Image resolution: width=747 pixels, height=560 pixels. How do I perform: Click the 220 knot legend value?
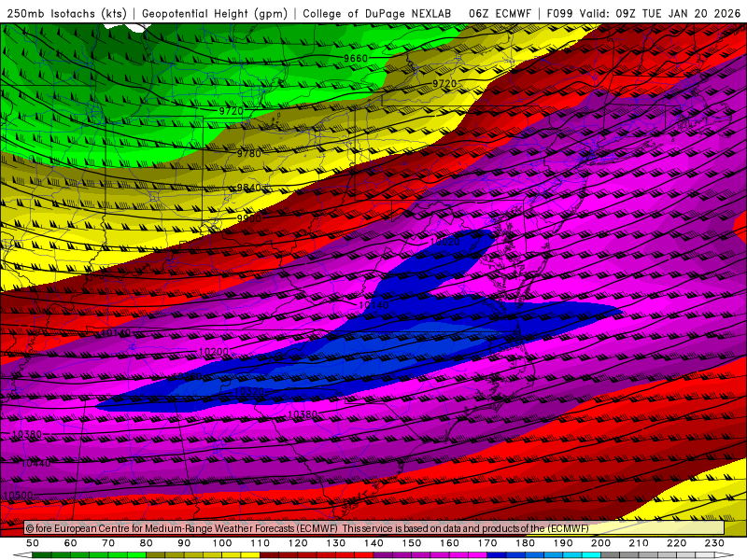pyautogui.click(x=676, y=543)
